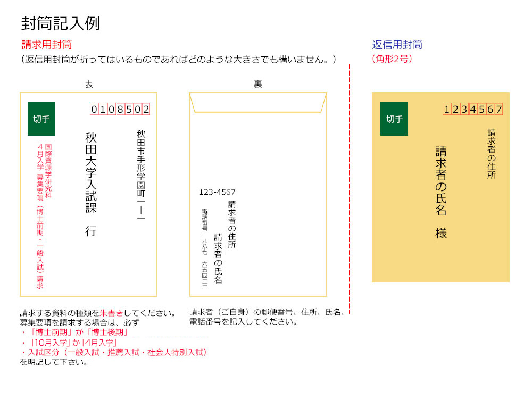Click "請求者の住所" on the back envelope

click(x=232, y=225)
